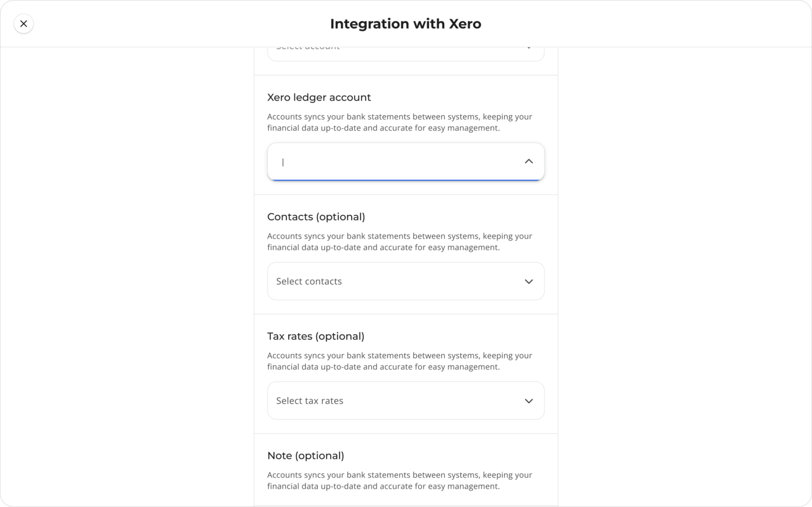Click the description under Xero ledger account

point(399,122)
